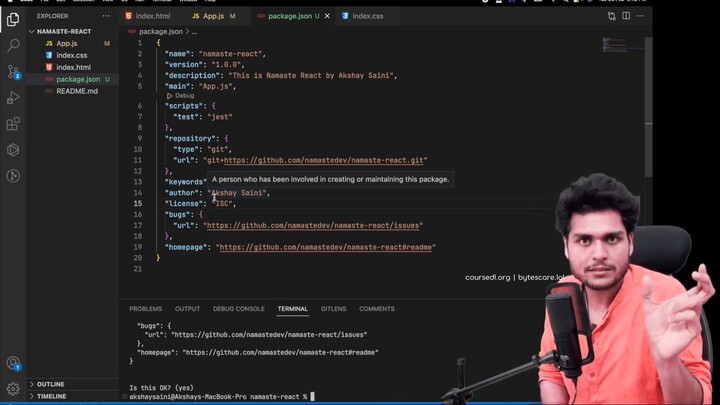
Task: Open the Manage gear icon
Action: click(x=13, y=389)
